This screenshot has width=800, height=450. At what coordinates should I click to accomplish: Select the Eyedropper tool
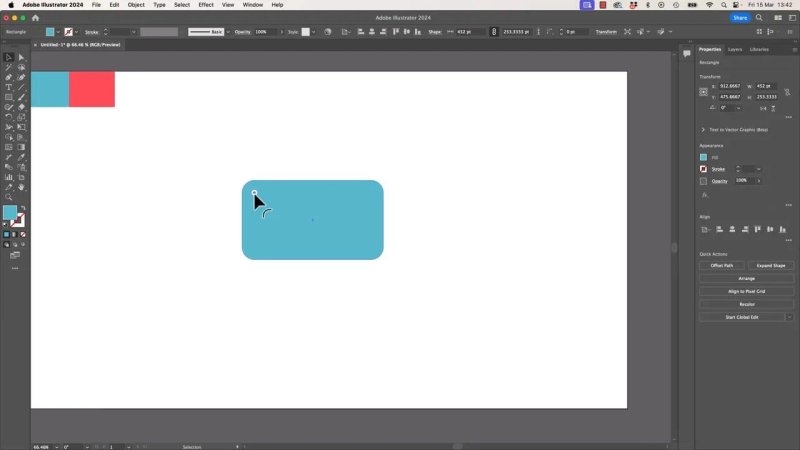21,157
